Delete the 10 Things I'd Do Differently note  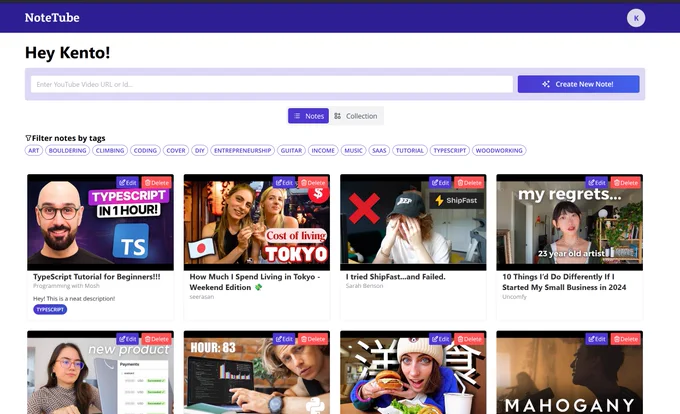point(626,183)
